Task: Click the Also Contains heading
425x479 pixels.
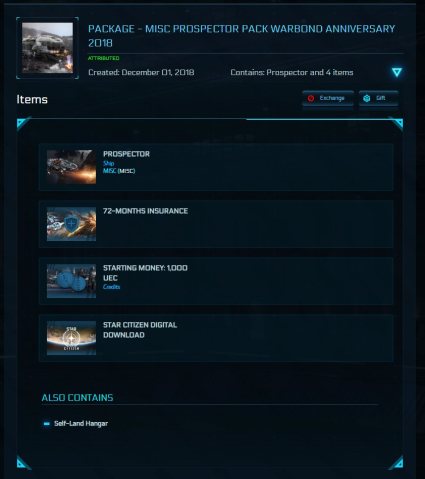Action: (x=77, y=397)
